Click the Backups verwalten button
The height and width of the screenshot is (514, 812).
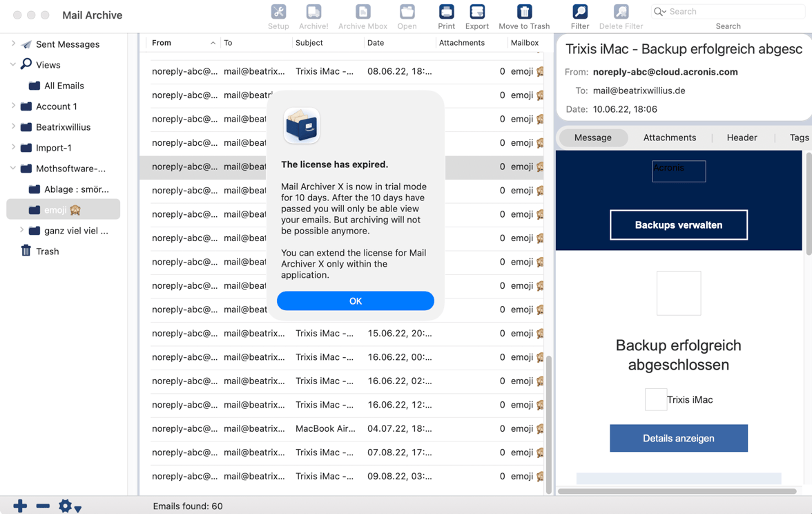[x=678, y=225]
